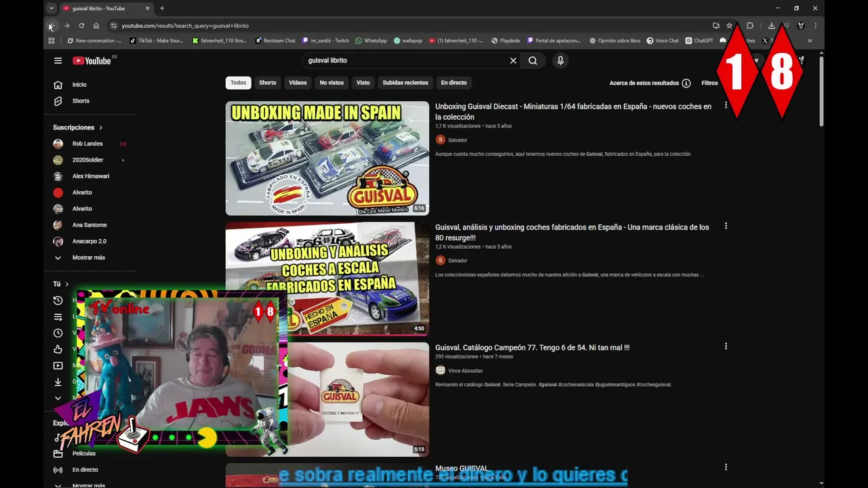868x488 pixels.
Task: Open the browser downloads icon
Action: (x=772, y=26)
